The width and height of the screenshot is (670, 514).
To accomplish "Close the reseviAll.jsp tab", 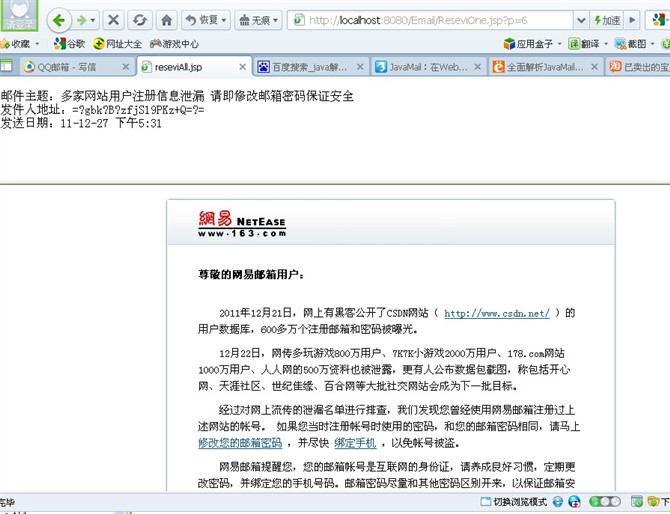I will (242, 67).
